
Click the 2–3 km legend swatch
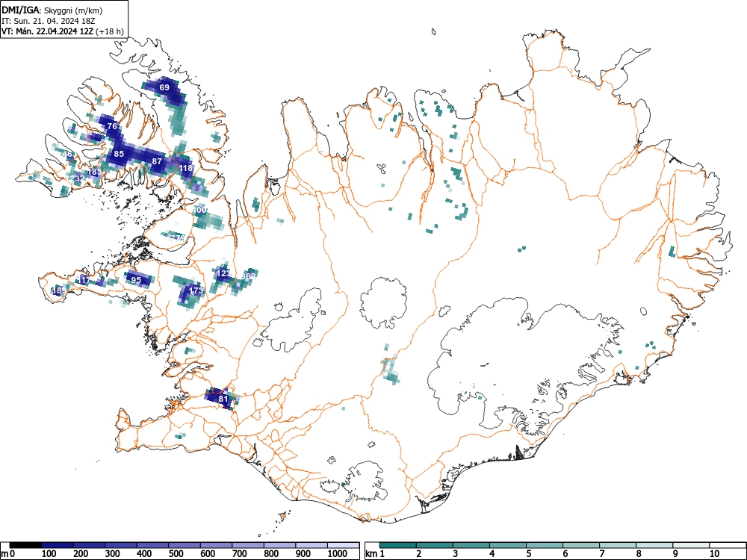pos(435,545)
